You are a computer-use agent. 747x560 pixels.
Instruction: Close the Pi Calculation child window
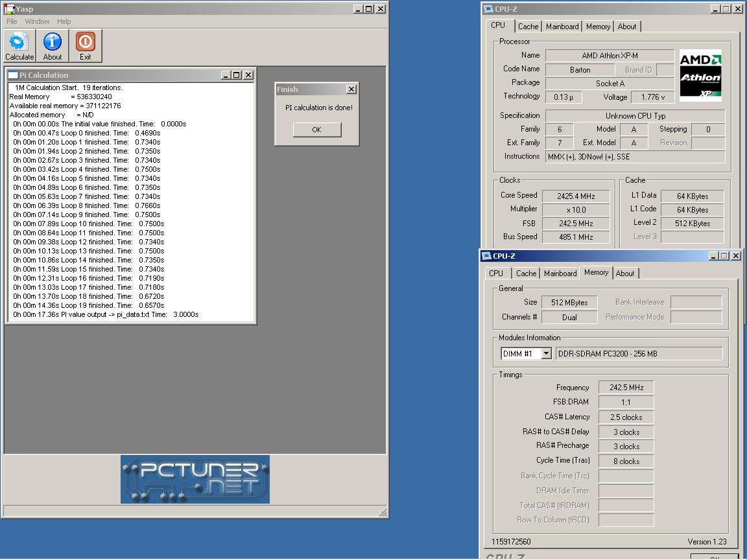(x=248, y=75)
